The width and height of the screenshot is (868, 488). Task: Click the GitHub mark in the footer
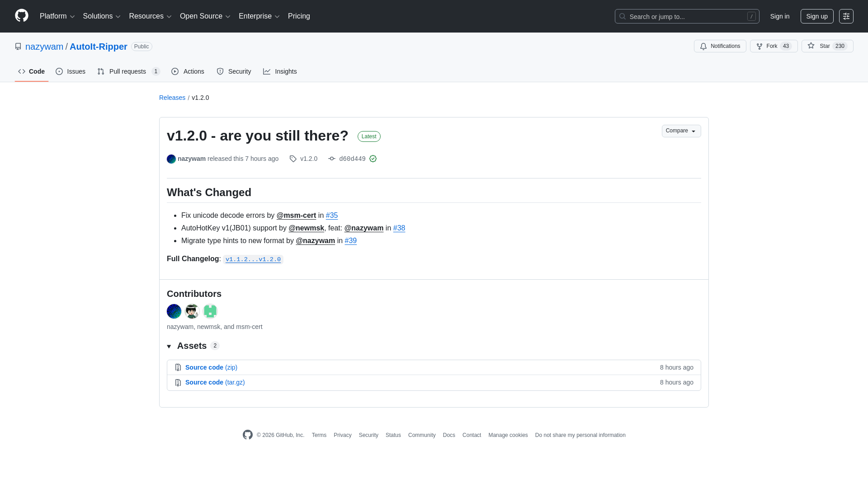tap(248, 434)
